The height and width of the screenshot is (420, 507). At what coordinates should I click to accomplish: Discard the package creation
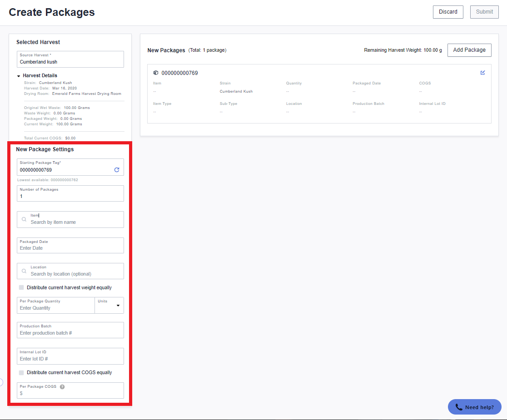(448, 12)
